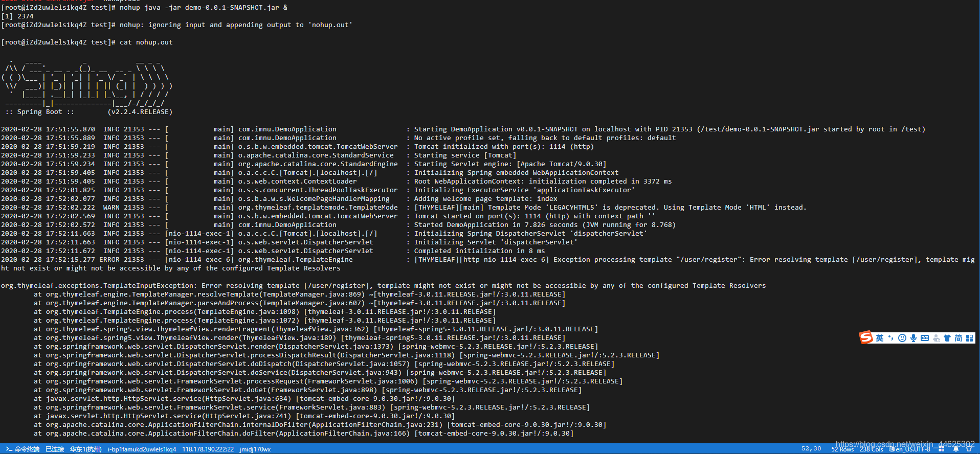Click the 'cat nohup.out' command text
The height and width of the screenshot is (454, 980).
[146, 42]
